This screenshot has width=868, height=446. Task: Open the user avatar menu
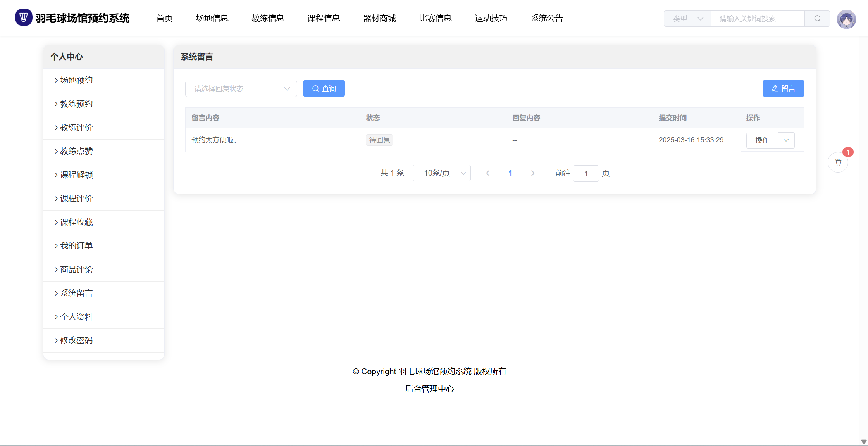tap(846, 19)
